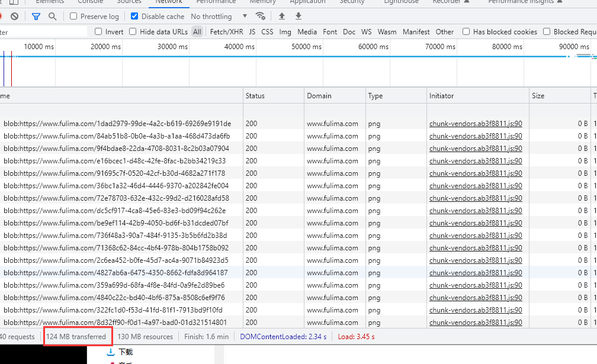Toggle the filter funnel icon
This screenshot has width=597, height=364.
pyautogui.click(x=36, y=17)
